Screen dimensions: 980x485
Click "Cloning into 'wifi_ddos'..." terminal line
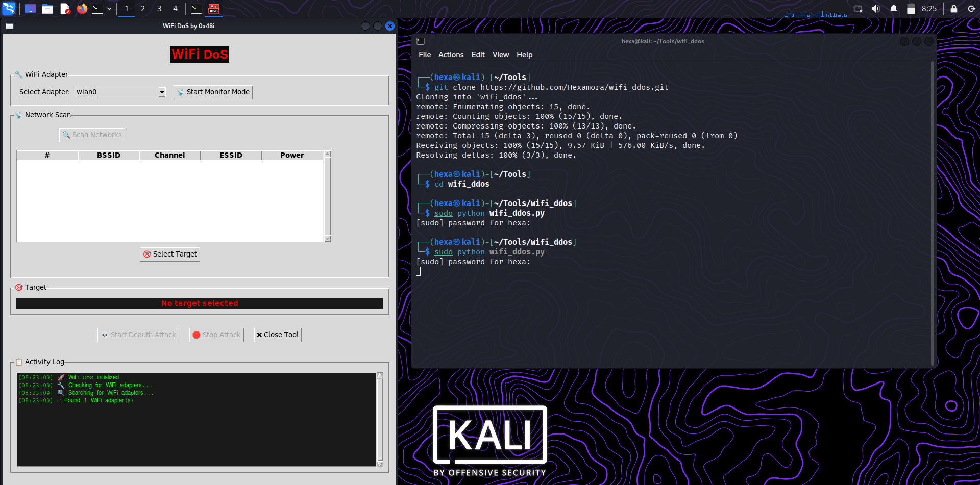pos(477,97)
